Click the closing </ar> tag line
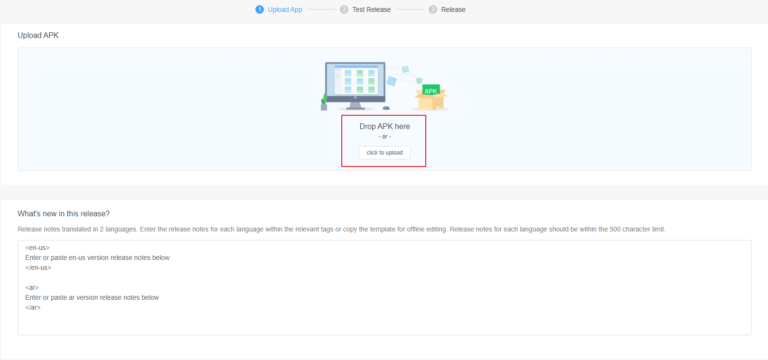Viewport: 768px width, 360px height. pyautogui.click(x=33, y=308)
